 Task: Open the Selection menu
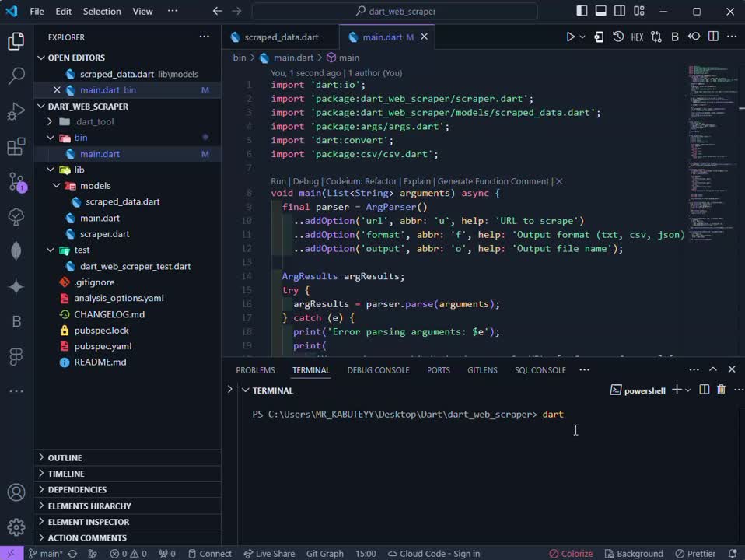tap(102, 12)
